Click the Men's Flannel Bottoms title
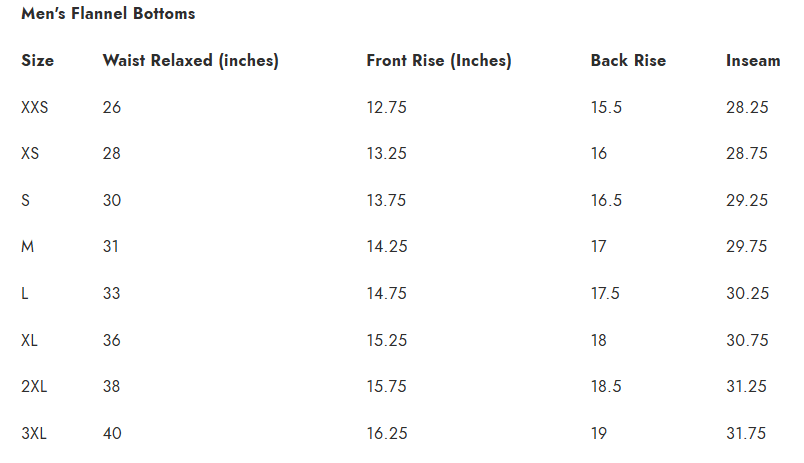Image resolution: width=804 pixels, height=463 pixels. [x=108, y=14]
